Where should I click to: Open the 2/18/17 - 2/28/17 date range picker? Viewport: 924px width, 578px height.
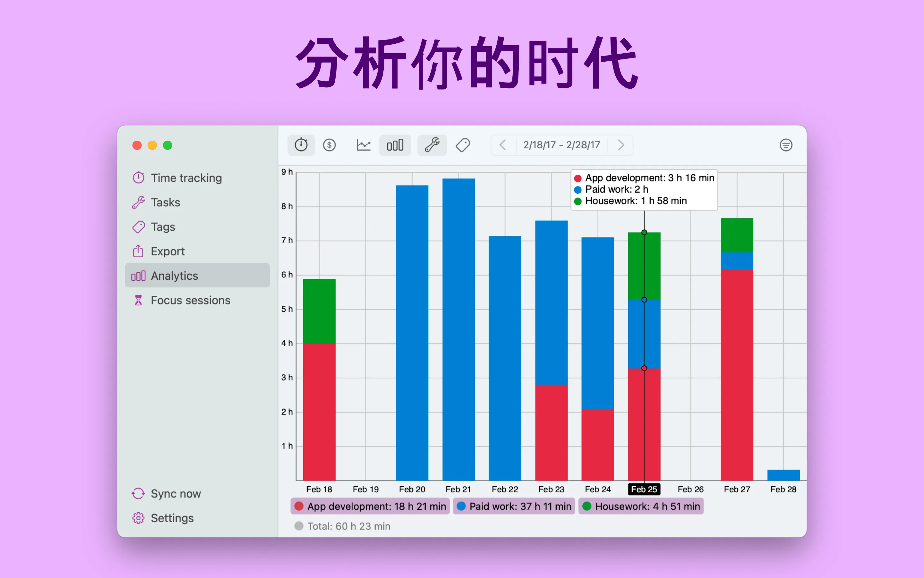561,145
